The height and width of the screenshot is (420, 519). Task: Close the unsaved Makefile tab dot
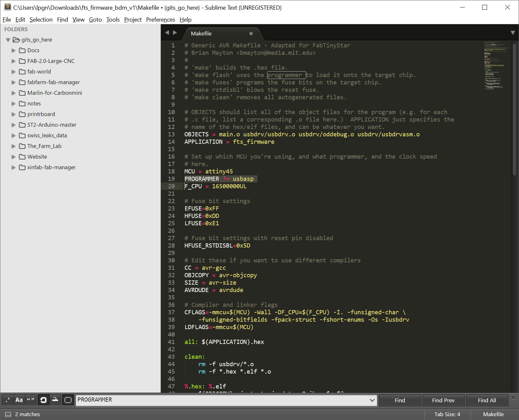point(251,34)
